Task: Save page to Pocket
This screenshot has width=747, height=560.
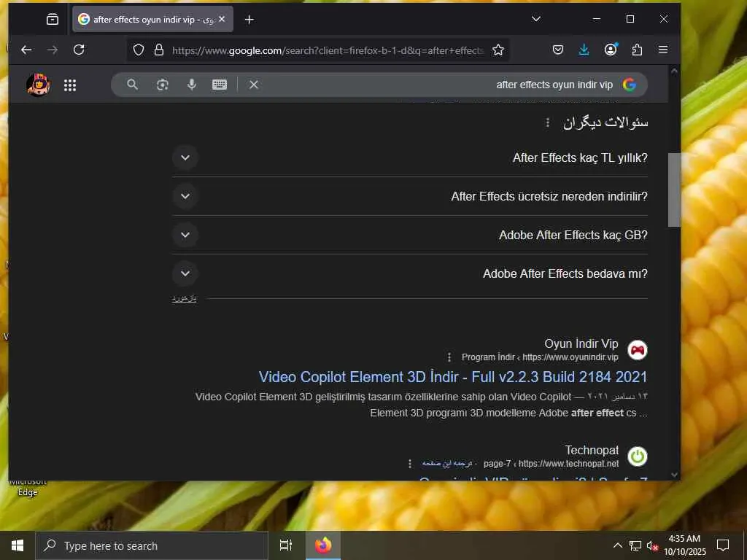Action: (x=558, y=50)
